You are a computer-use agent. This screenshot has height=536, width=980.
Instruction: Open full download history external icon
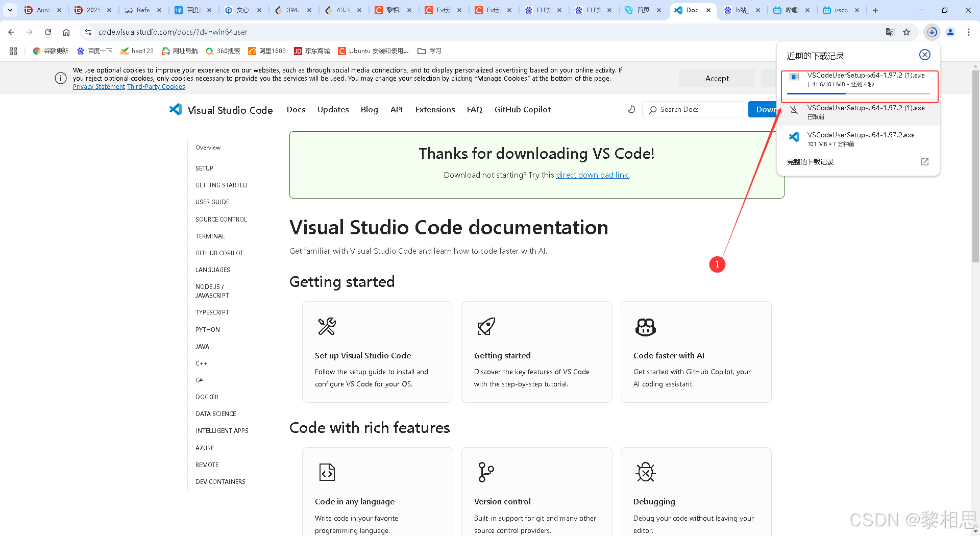click(x=925, y=162)
